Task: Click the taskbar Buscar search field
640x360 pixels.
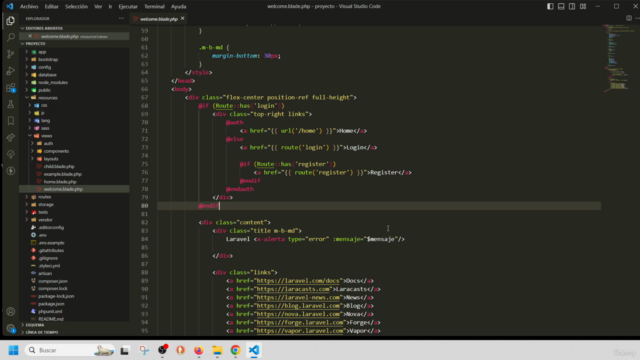Action: [69, 350]
